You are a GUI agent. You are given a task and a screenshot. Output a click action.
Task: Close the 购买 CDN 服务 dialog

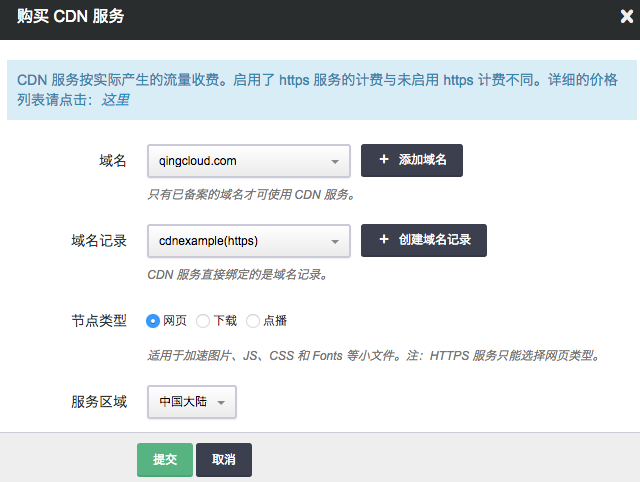point(626,16)
